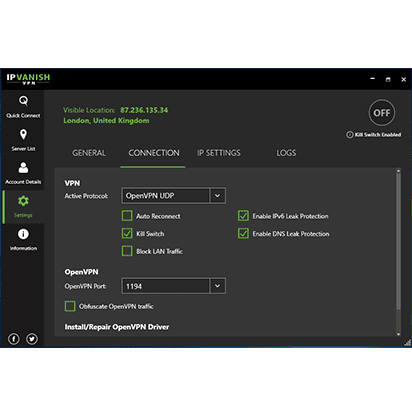Viewport: 412px width, 416px height.
Task: Click the scrollbar down arrow
Action: [x=398, y=334]
